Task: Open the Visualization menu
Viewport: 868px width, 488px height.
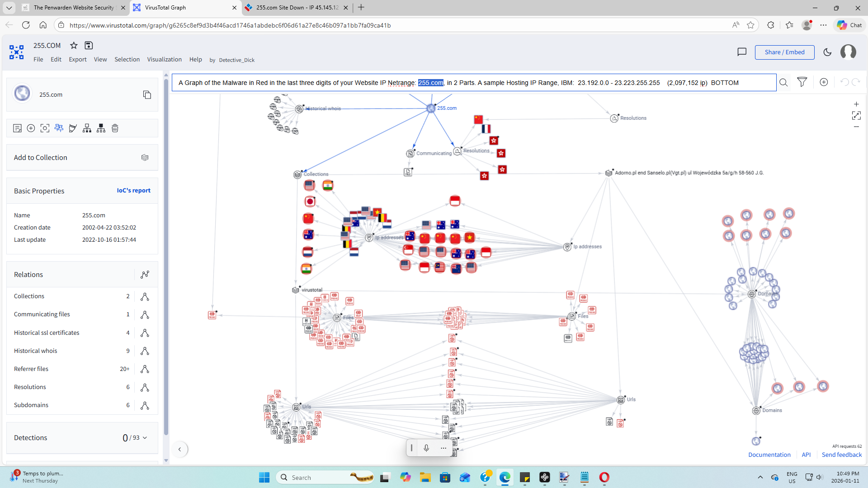Action: pyautogui.click(x=164, y=59)
